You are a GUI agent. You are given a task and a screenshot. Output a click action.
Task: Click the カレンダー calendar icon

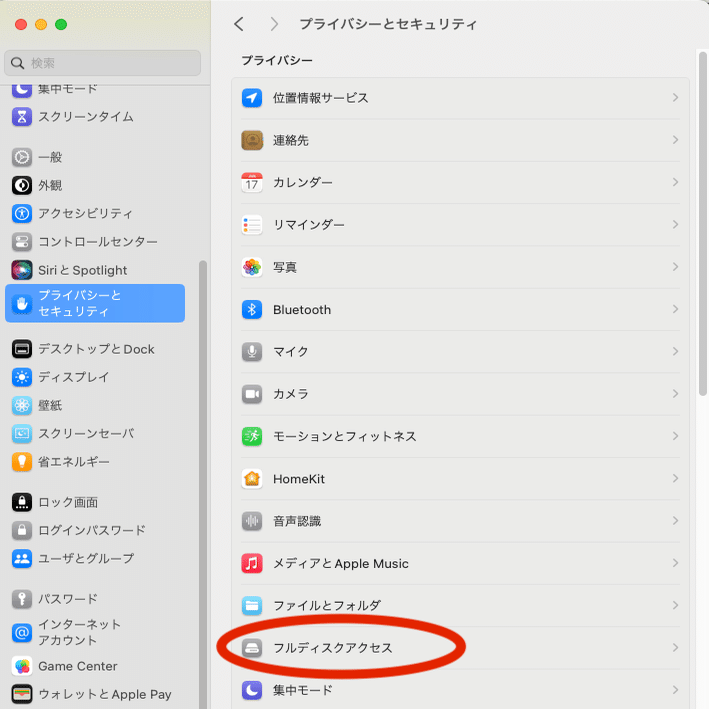coord(252,183)
